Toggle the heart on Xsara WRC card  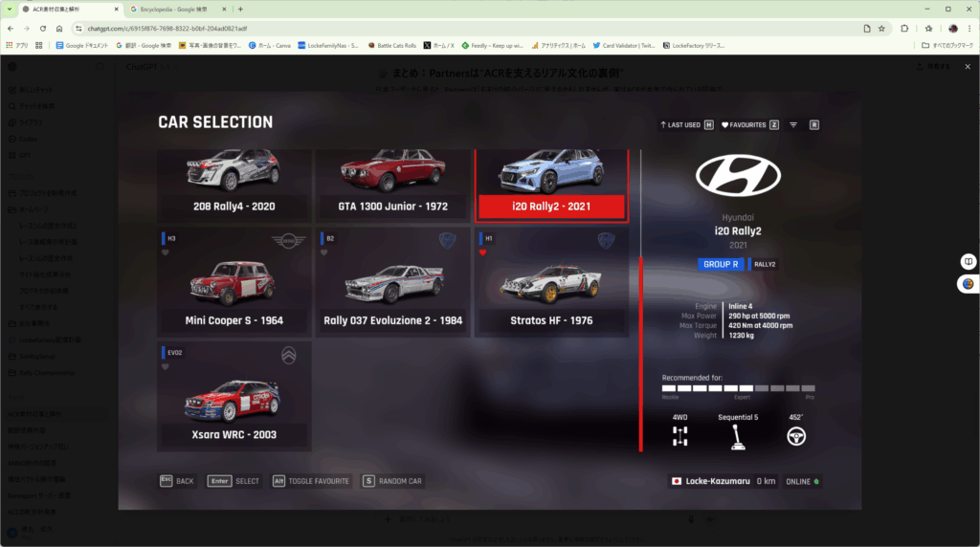[x=166, y=366]
